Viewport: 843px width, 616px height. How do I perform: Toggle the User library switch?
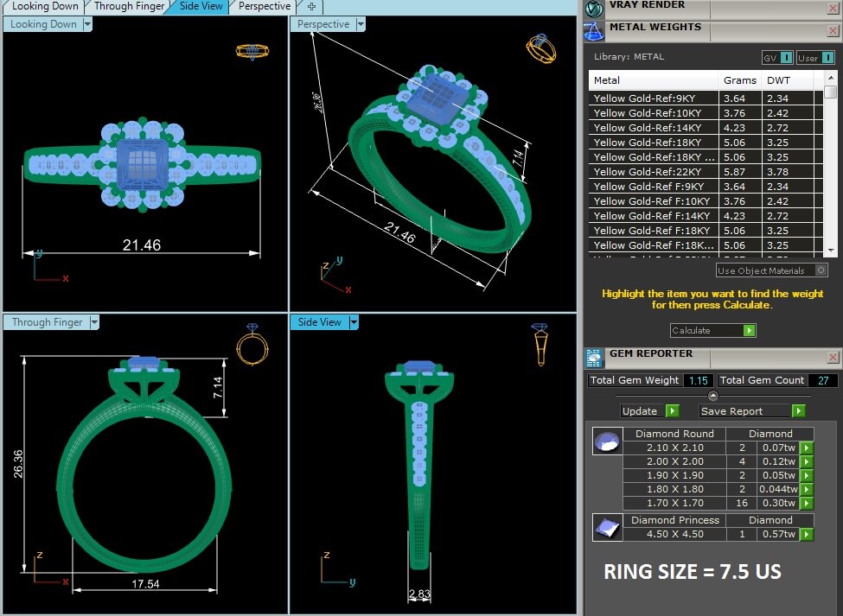click(x=829, y=58)
